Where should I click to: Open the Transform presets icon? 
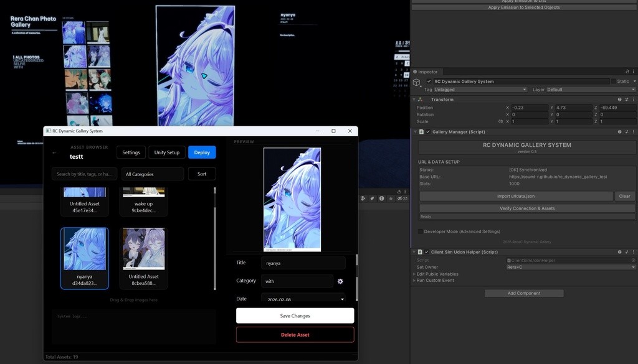tap(626, 99)
